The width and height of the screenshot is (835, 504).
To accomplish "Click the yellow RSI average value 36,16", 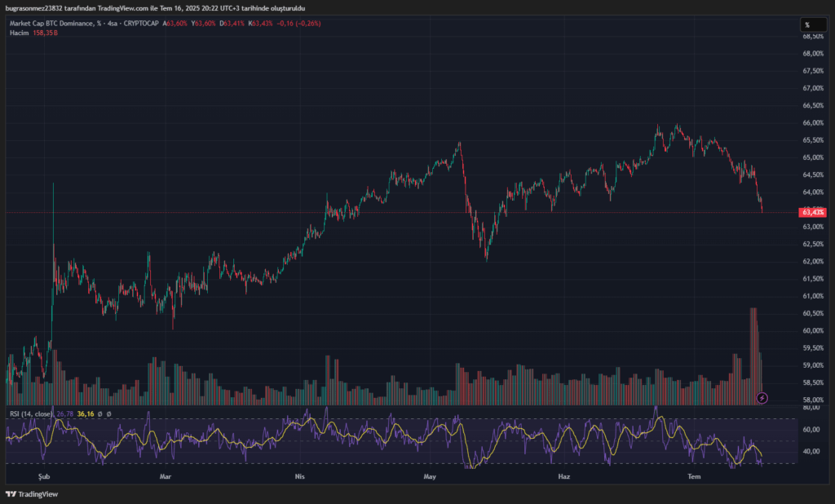I will [x=86, y=414].
